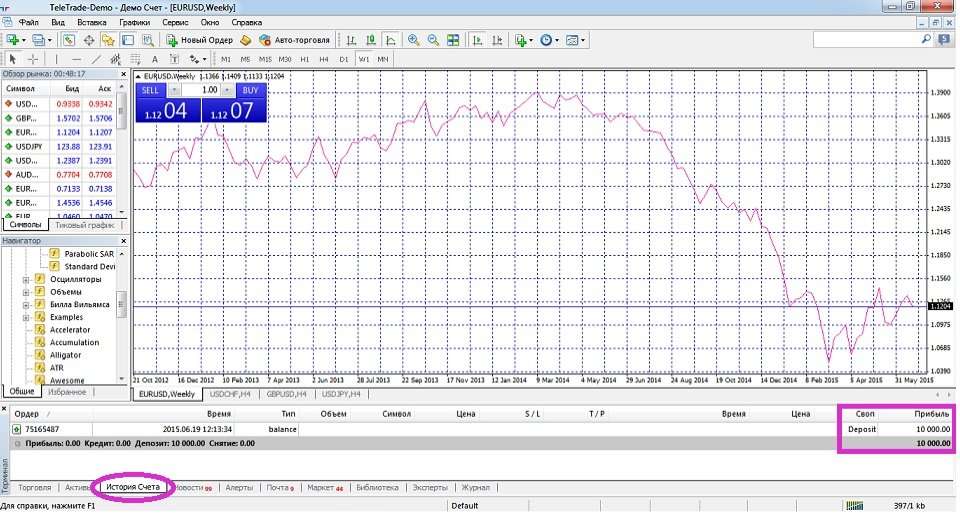
Task: Open the Data Window crosshair-target icon
Action: click(89, 40)
